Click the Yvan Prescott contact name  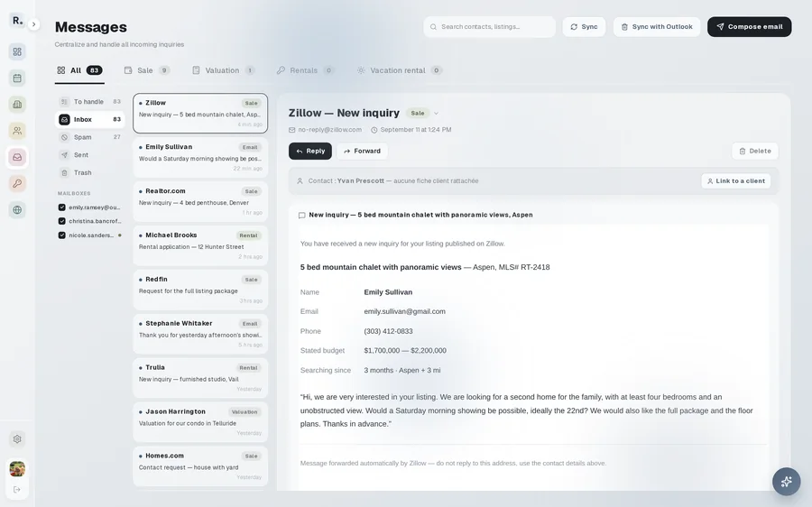(361, 181)
